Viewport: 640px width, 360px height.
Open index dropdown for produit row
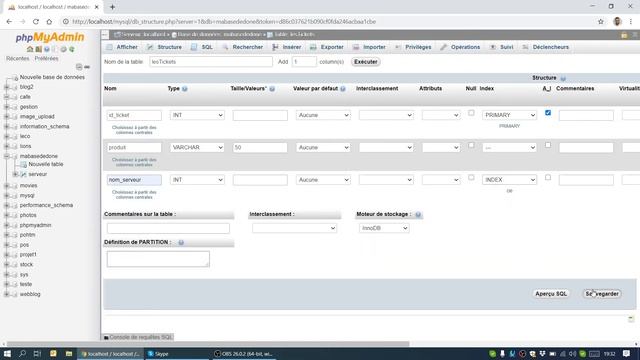[509, 147]
